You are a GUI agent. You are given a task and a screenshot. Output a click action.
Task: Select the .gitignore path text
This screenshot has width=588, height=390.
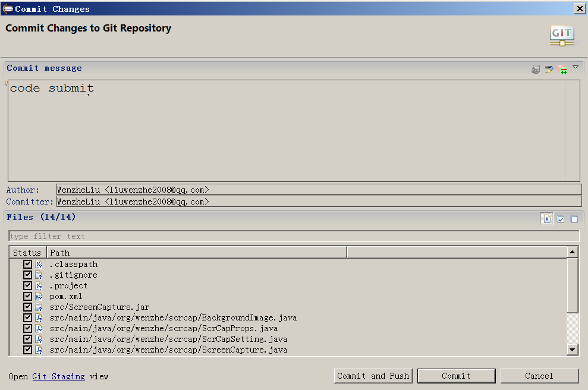tap(74, 275)
